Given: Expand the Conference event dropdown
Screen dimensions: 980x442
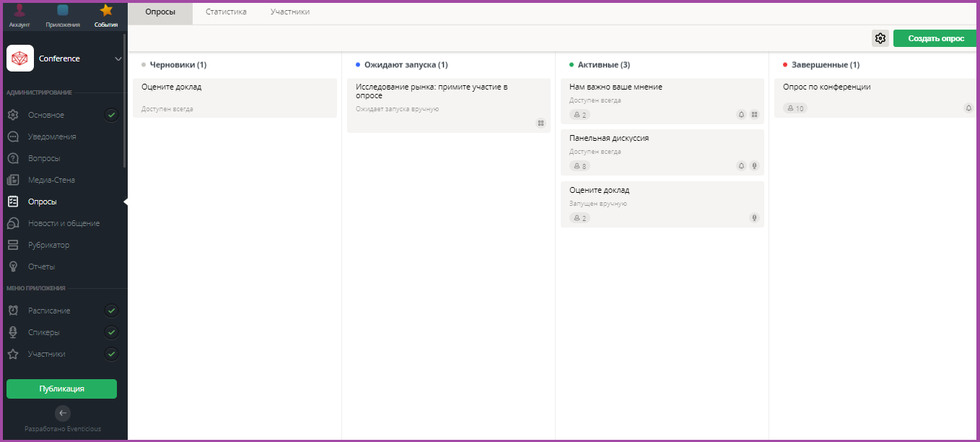Looking at the screenshot, I should [x=118, y=58].
